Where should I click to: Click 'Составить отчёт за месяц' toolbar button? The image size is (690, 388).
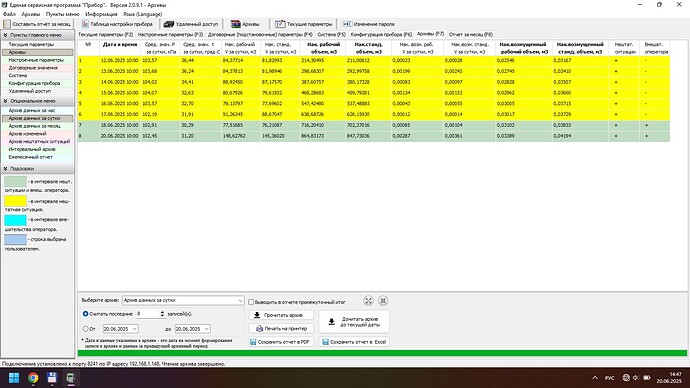click(38, 24)
